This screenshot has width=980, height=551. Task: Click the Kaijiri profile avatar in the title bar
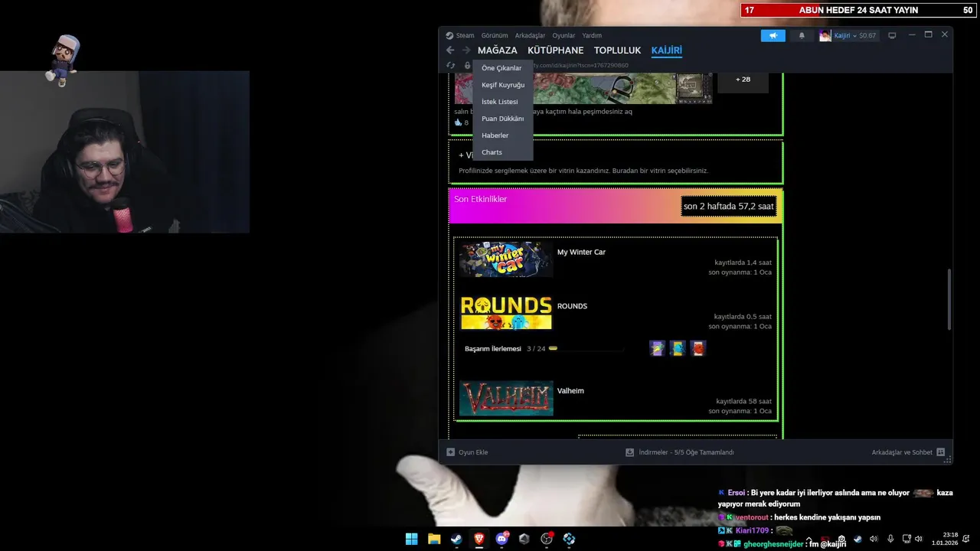[x=825, y=35]
